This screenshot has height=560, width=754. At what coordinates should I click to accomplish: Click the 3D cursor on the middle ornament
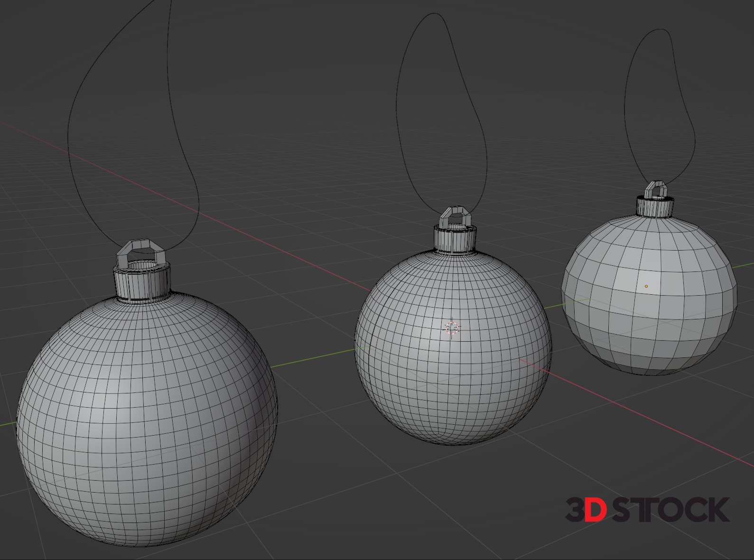pyautogui.click(x=452, y=328)
